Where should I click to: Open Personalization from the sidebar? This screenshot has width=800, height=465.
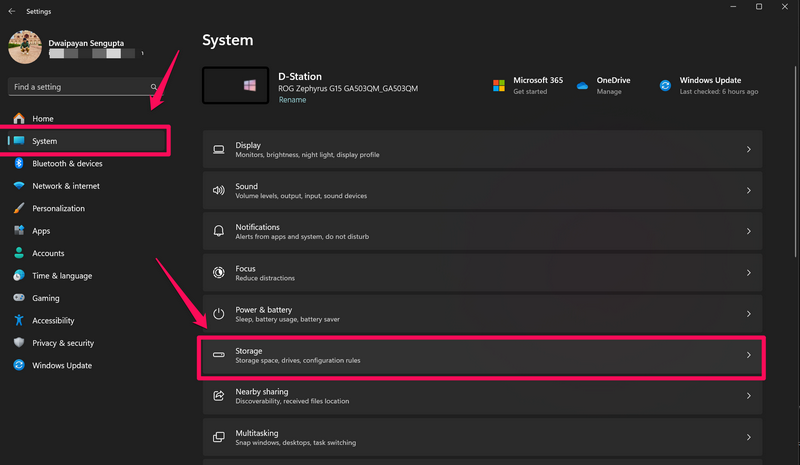58,209
